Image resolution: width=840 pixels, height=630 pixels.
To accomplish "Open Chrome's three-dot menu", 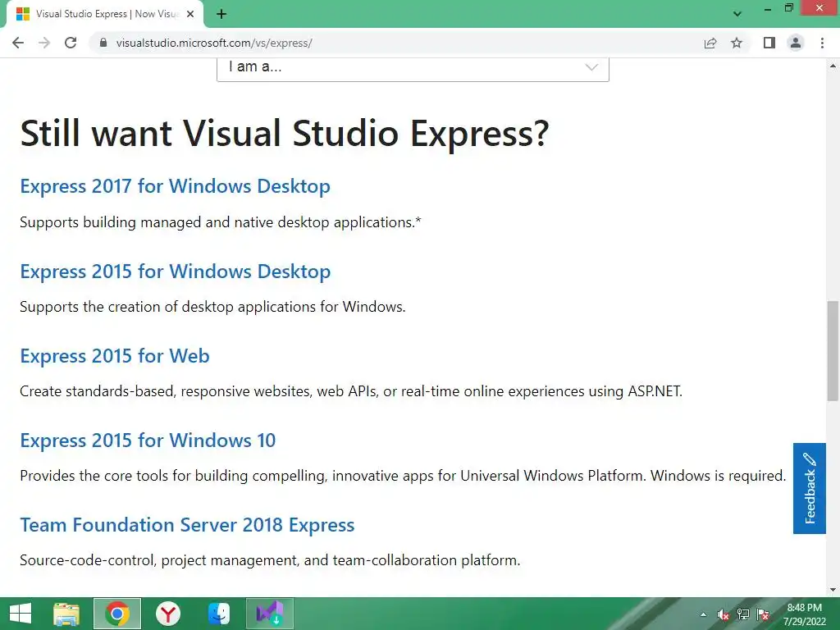I will click(822, 43).
